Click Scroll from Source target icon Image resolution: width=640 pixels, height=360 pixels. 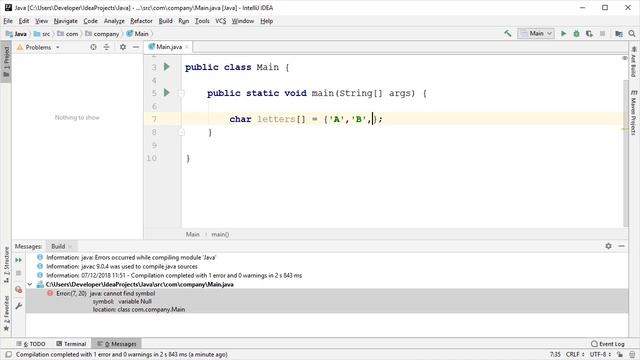click(x=93, y=47)
